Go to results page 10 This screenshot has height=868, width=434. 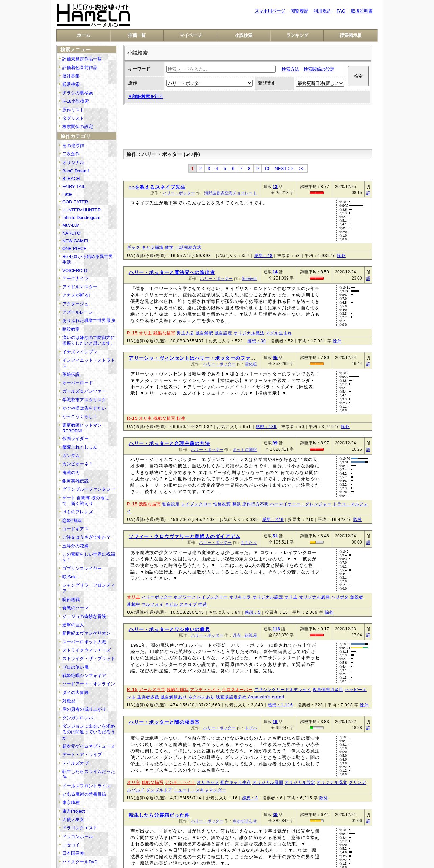pos(267,168)
